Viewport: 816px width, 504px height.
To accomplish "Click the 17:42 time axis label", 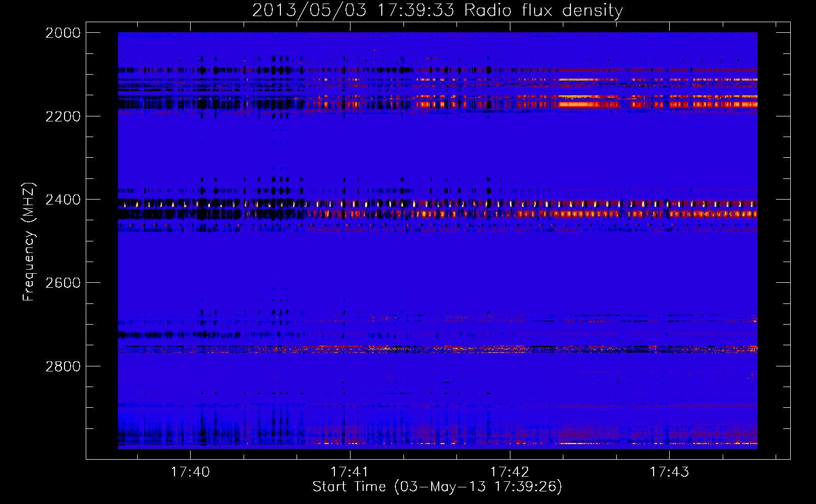I will [x=509, y=472].
